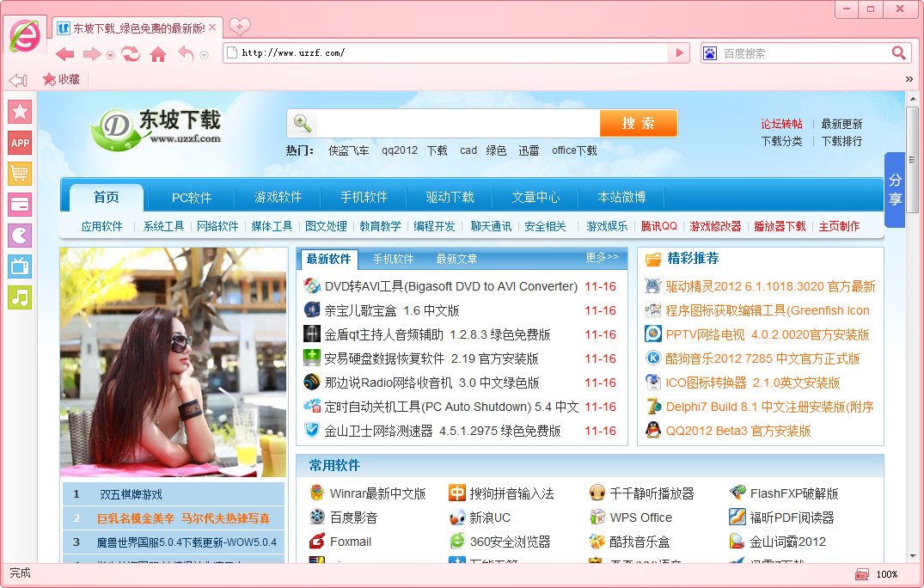Open undo list dropdown arrow
924x588 pixels.
(204, 55)
